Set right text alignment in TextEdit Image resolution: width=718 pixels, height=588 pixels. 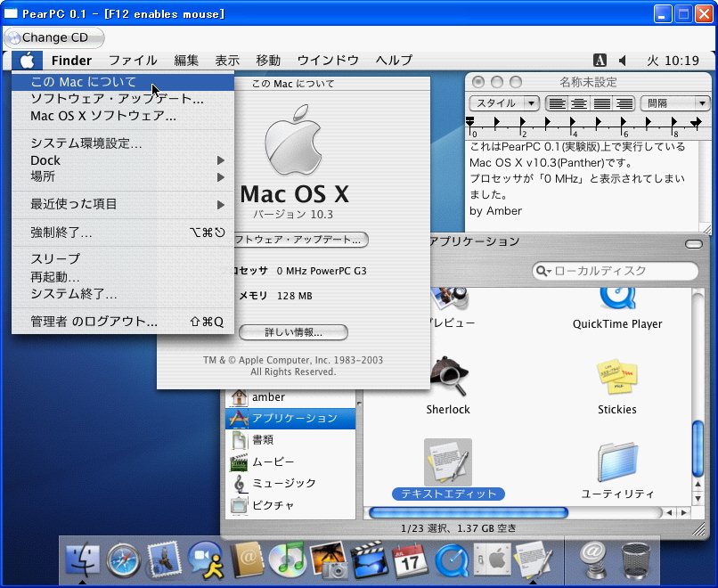624,103
